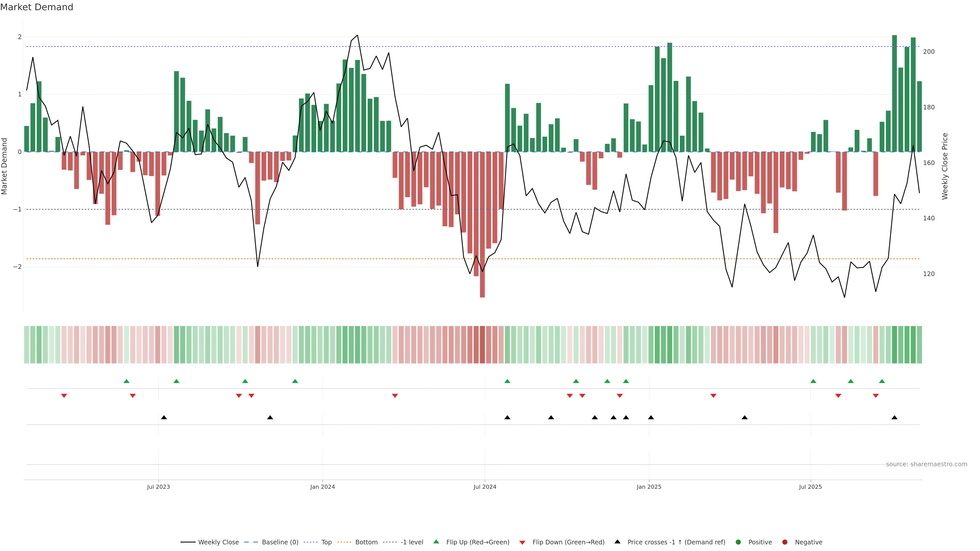Image resolution: width=980 pixels, height=551 pixels.
Task: Click the darkest red heatmap cell
Action: (x=482, y=345)
